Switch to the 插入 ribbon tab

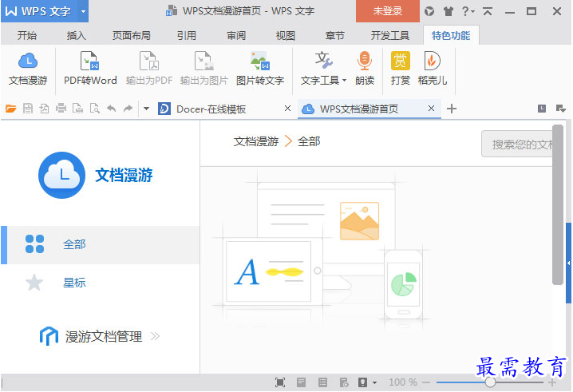point(76,35)
